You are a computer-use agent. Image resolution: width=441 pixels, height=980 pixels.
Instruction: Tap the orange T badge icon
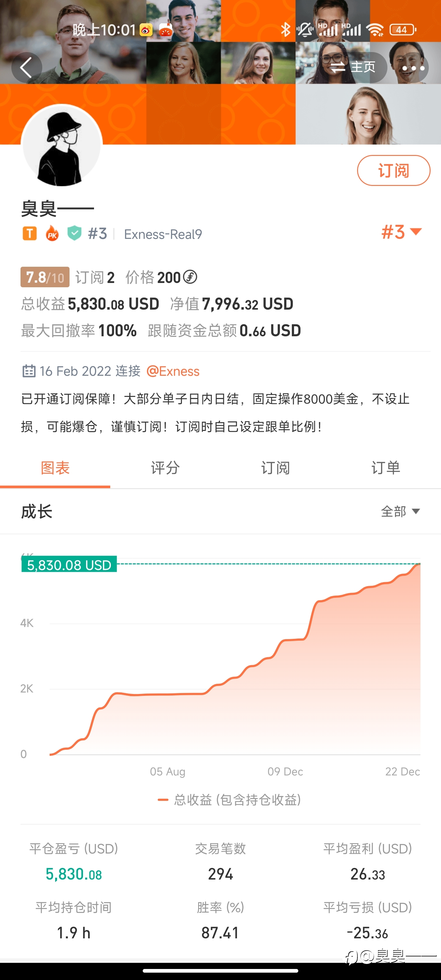pos(30,234)
